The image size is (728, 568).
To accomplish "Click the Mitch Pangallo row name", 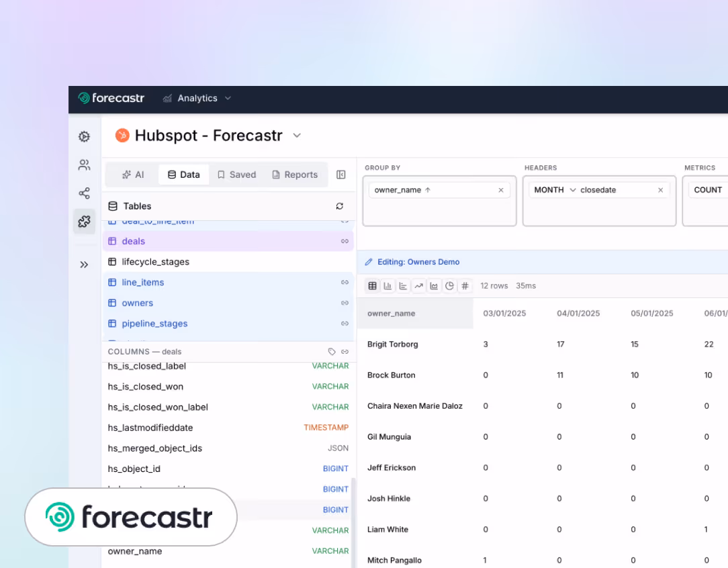I will [394, 561].
